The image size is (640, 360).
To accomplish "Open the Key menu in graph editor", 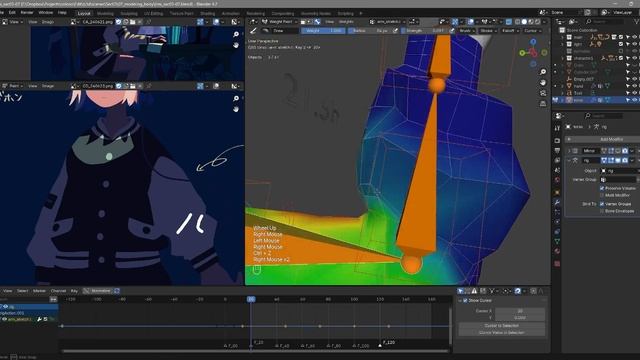I will pyautogui.click(x=74, y=291).
